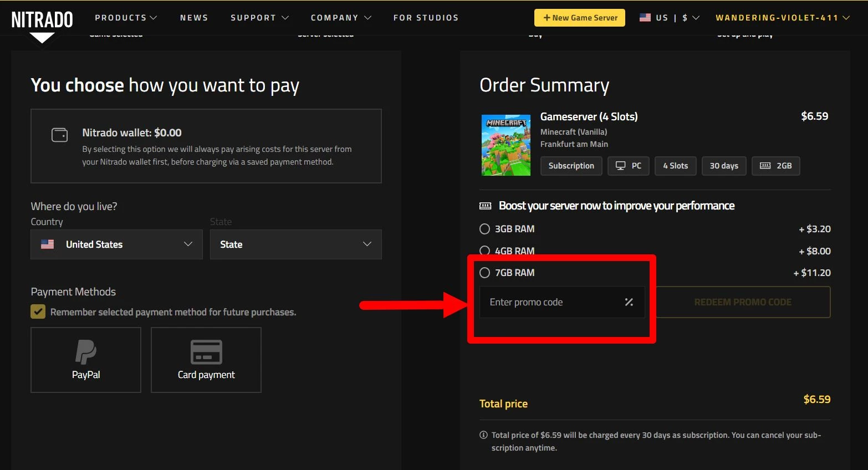Click the Minecraft (Vanilla) text

[574, 132]
